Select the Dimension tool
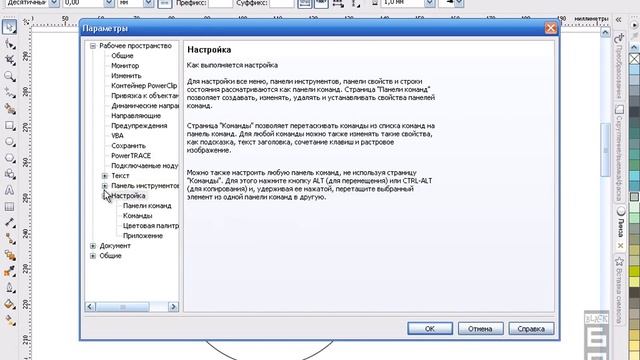 coord(9,223)
